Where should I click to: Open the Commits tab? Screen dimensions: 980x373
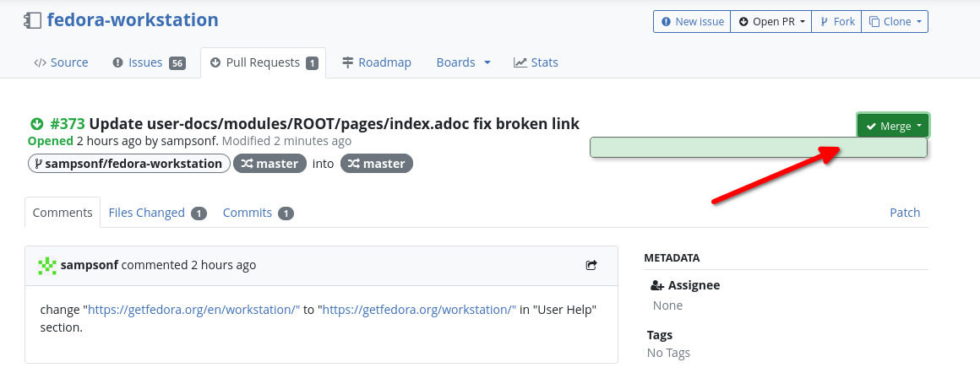[257, 213]
